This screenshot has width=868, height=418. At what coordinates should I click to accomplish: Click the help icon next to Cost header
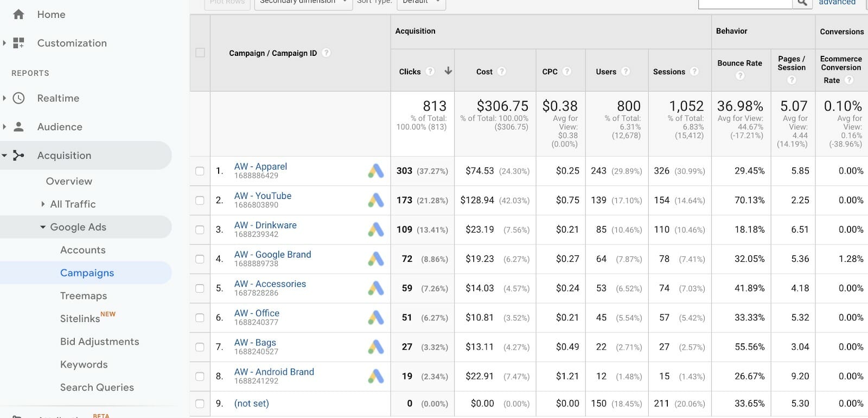(502, 71)
